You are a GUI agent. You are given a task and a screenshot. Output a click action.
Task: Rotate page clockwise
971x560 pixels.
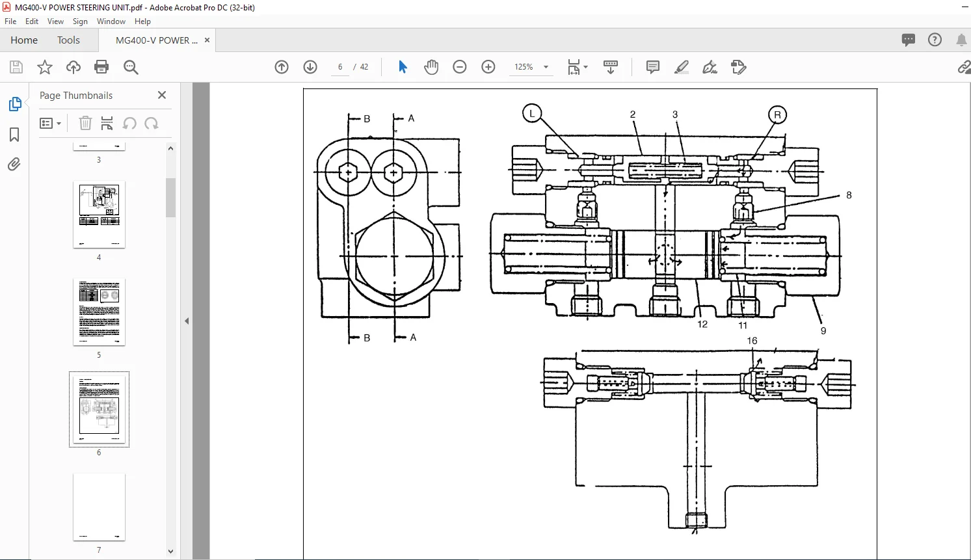152,123
